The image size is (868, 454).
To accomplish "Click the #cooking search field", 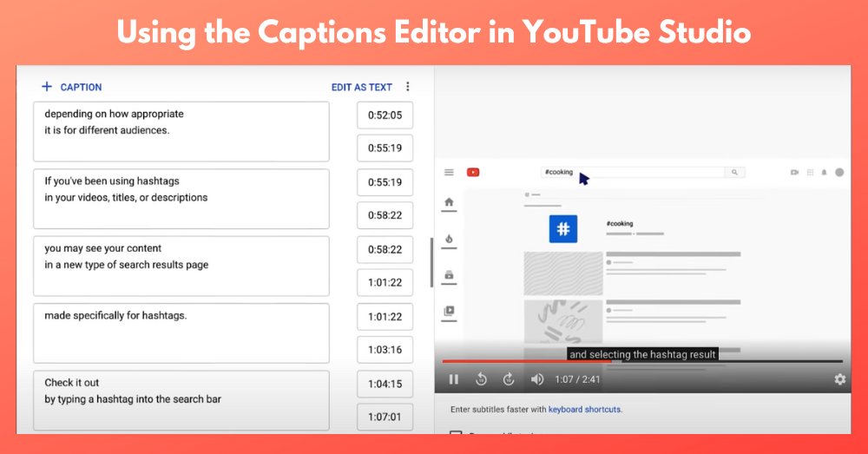I will (633, 172).
